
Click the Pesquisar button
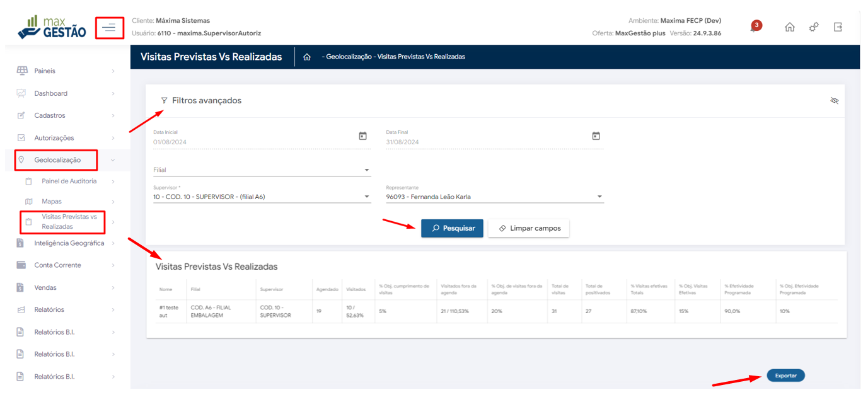(452, 228)
